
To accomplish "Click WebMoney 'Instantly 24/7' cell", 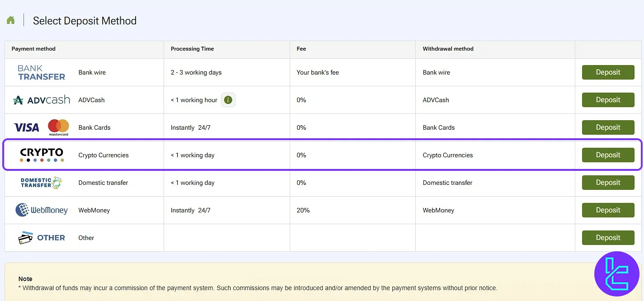I will point(191,210).
